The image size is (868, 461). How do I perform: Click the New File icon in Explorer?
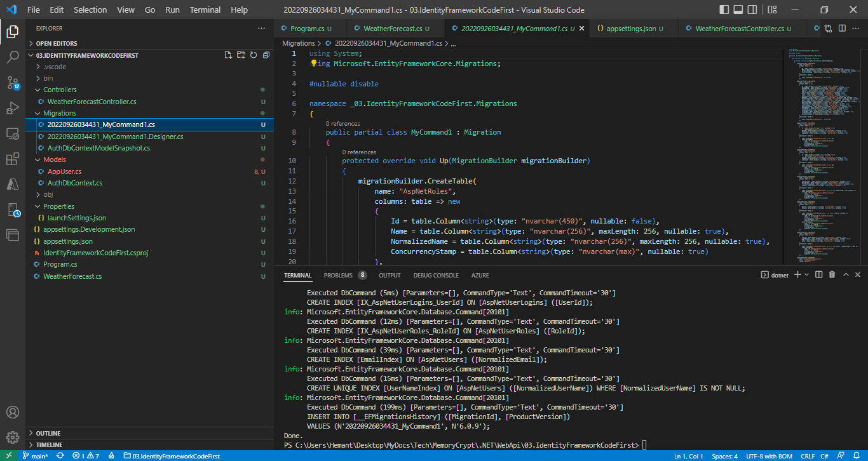tap(228, 55)
